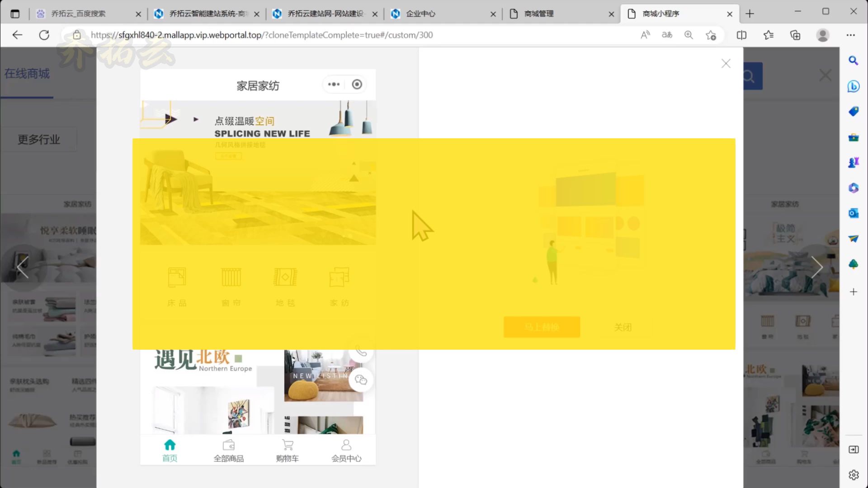The height and width of the screenshot is (488, 868).
Task: Click the 遇见北欧 Northern Europe banner
Action: tap(203, 361)
